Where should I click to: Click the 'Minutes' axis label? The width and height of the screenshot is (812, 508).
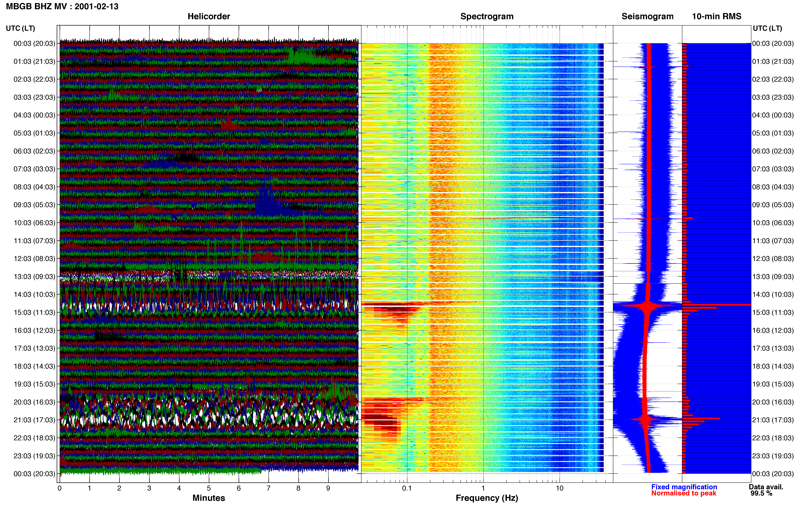(209, 498)
